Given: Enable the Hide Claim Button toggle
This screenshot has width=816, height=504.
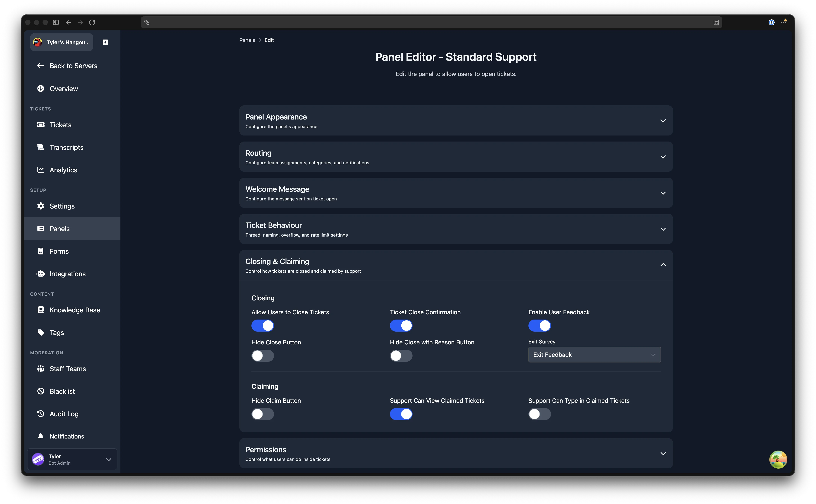Looking at the screenshot, I should (x=262, y=414).
